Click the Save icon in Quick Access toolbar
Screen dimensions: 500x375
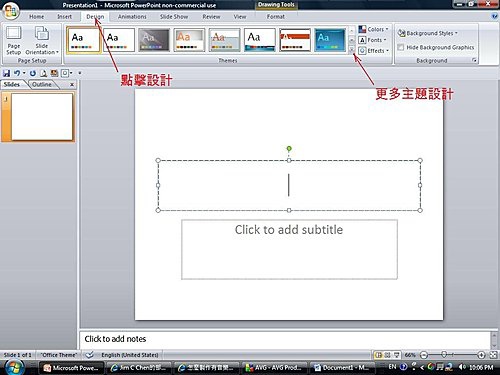point(6,73)
